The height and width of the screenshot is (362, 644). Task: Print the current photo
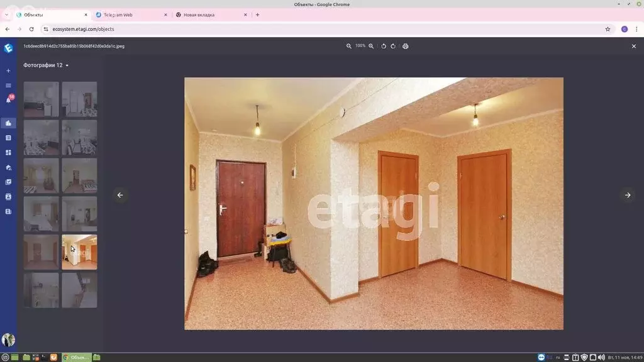pyautogui.click(x=405, y=46)
